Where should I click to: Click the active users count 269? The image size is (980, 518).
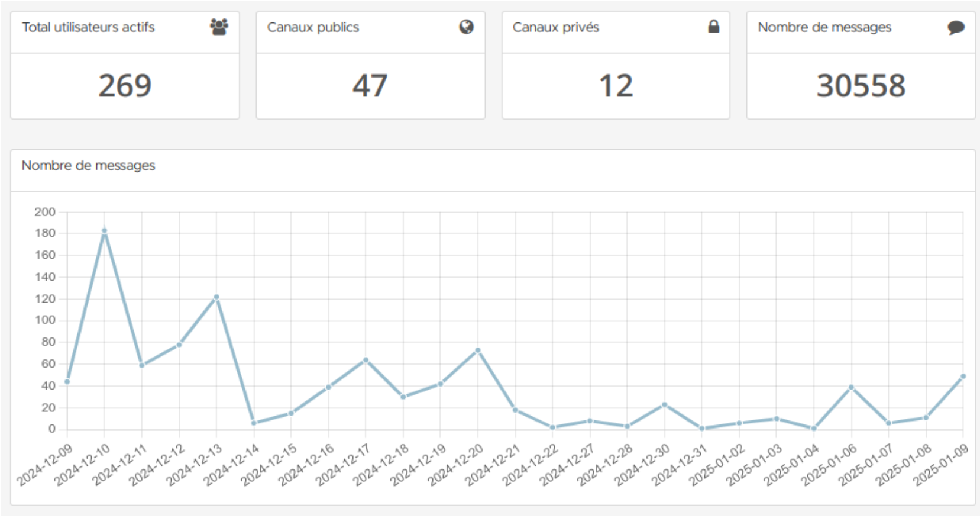point(125,86)
